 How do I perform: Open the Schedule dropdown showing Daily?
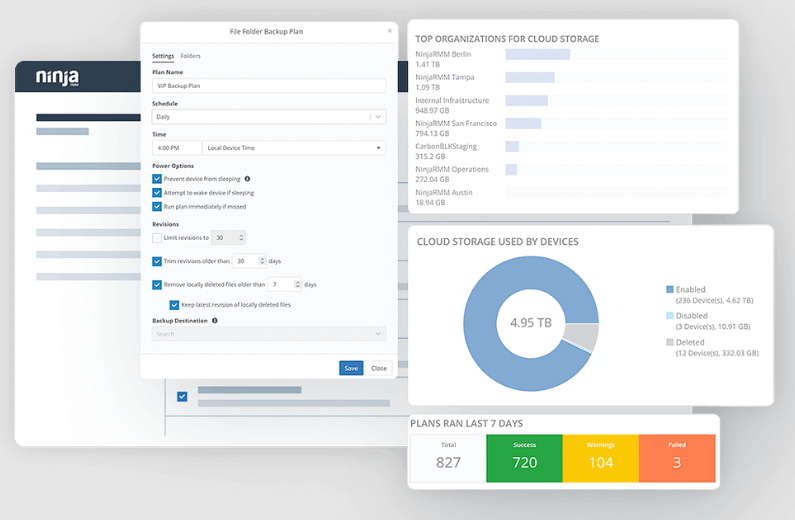(x=269, y=117)
